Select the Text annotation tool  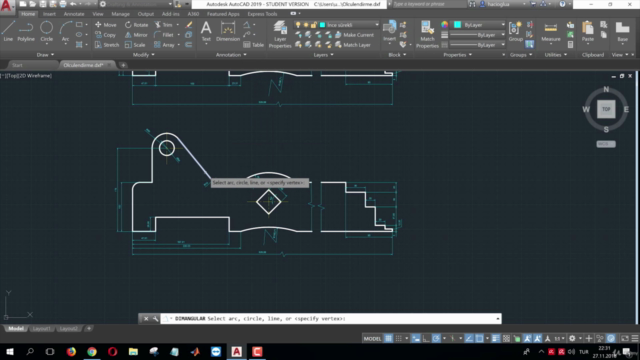tap(206, 31)
